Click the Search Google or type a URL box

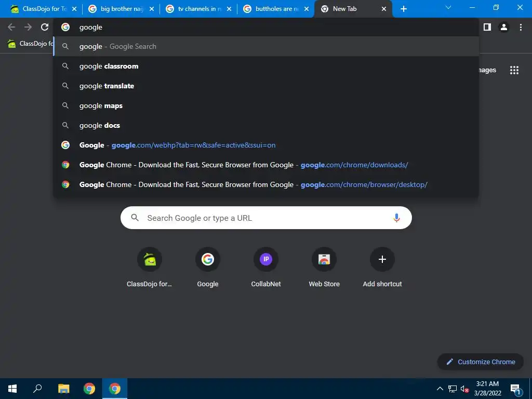point(266,218)
